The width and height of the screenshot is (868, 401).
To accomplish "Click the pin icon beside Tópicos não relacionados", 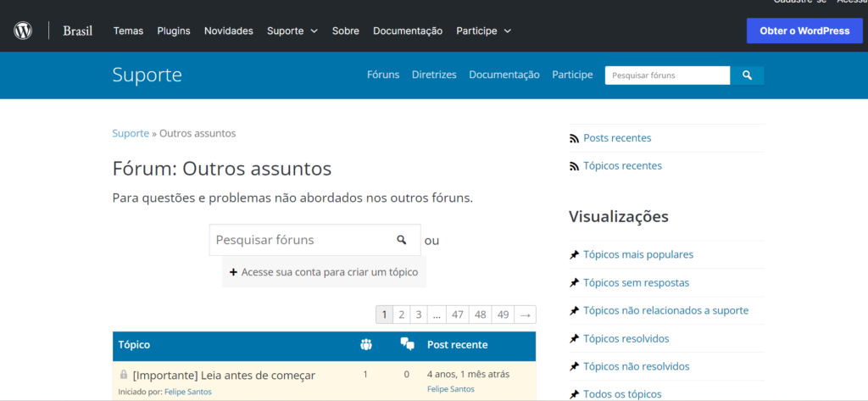I will [x=574, y=311].
